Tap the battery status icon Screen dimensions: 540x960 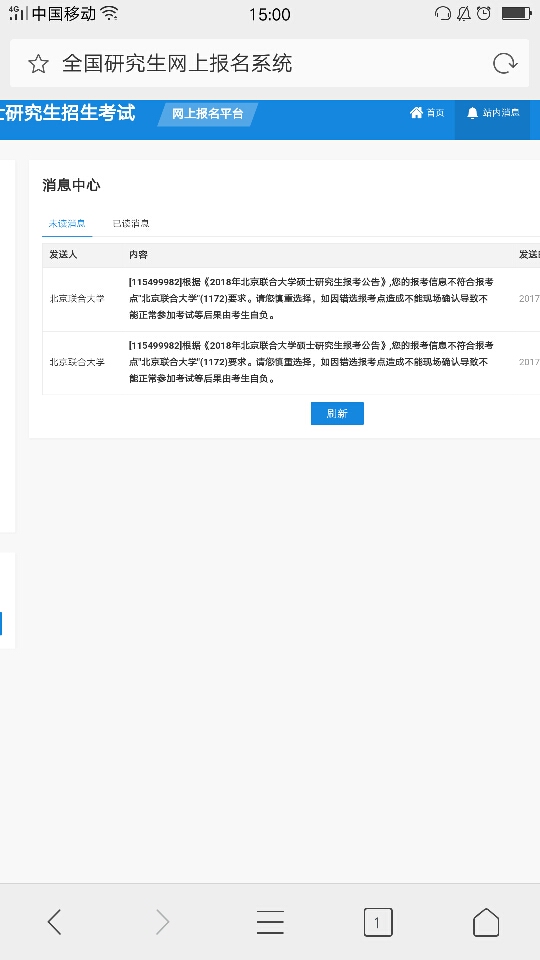coord(516,13)
